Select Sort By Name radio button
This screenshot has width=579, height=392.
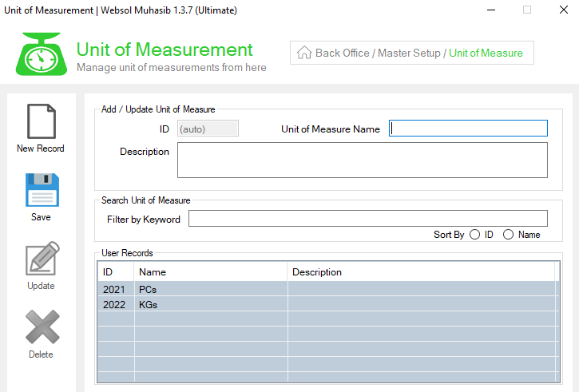pyautogui.click(x=508, y=235)
